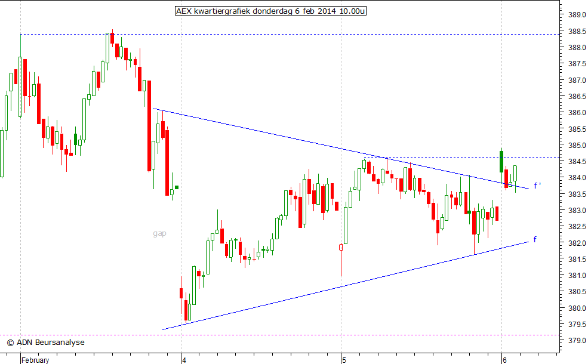Click the f' trendline label
588x364 pixels.
tap(537, 186)
